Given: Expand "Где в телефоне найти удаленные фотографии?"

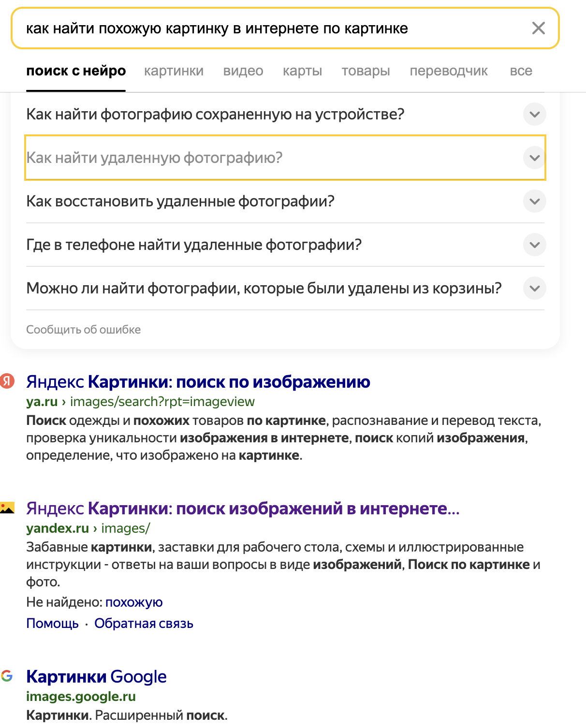Looking at the screenshot, I should (x=534, y=245).
